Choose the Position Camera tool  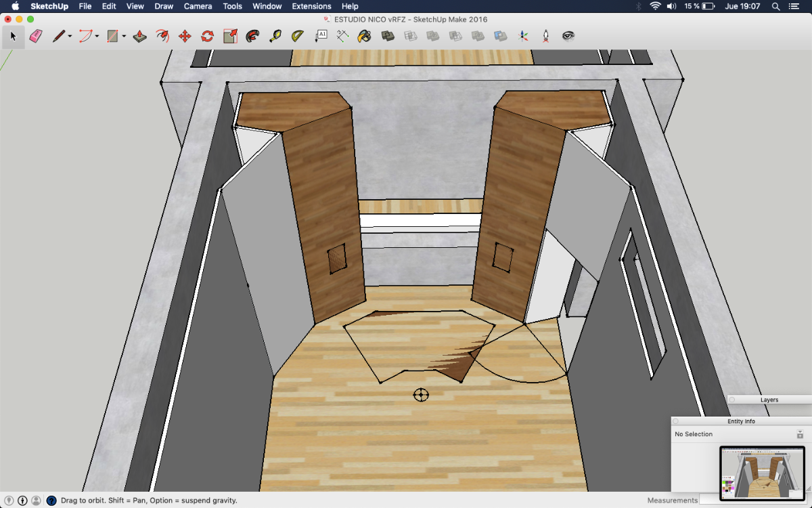(x=545, y=36)
